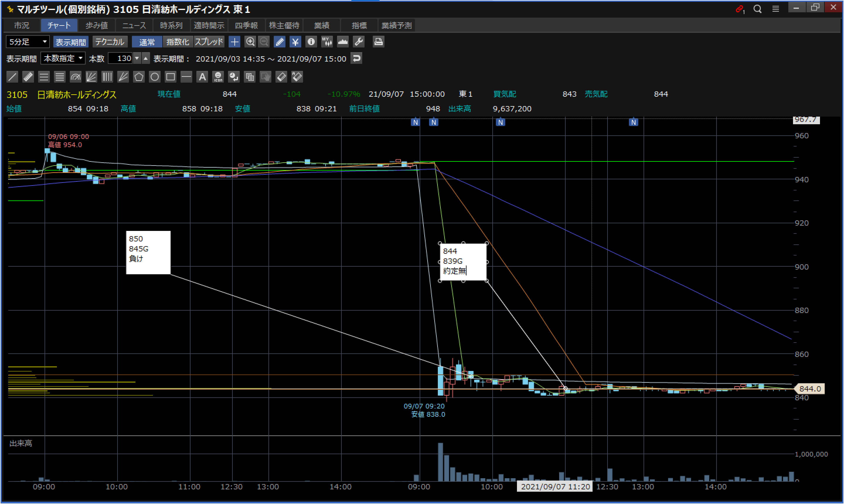Select the text annotation tool
This screenshot has height=504, width=844.
202,77
